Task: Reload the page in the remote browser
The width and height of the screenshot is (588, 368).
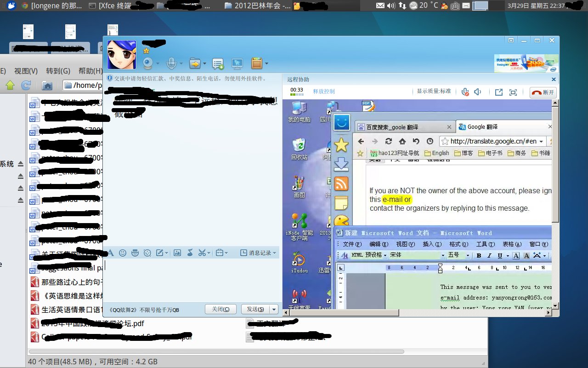Action: pyautogui.click(x=389, y=141)
